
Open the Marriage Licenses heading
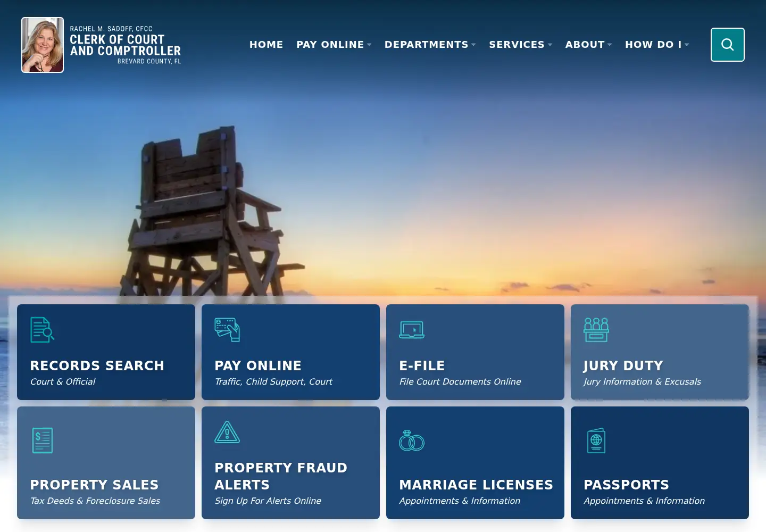476,485
